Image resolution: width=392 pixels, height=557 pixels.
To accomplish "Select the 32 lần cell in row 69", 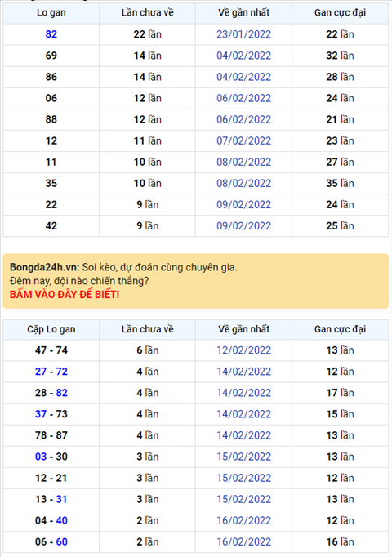I will point(341,56).
